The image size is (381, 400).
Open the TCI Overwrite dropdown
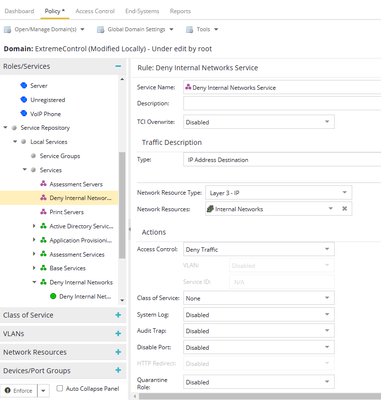(327, 122)
